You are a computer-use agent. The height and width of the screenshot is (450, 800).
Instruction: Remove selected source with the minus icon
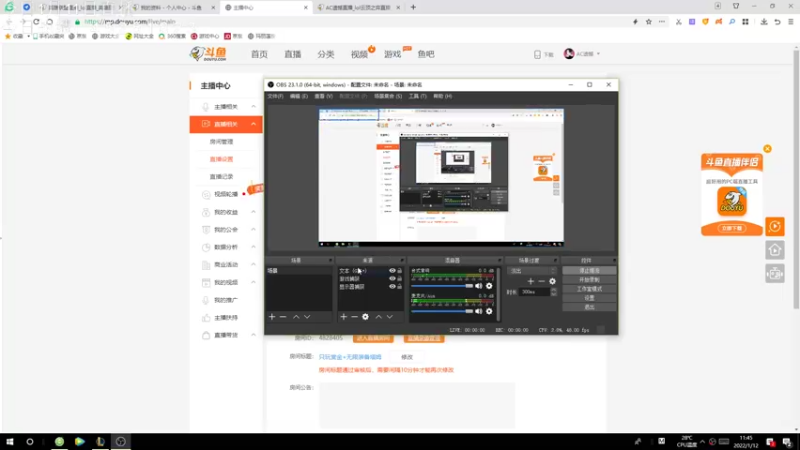click(x=354, y=317)
